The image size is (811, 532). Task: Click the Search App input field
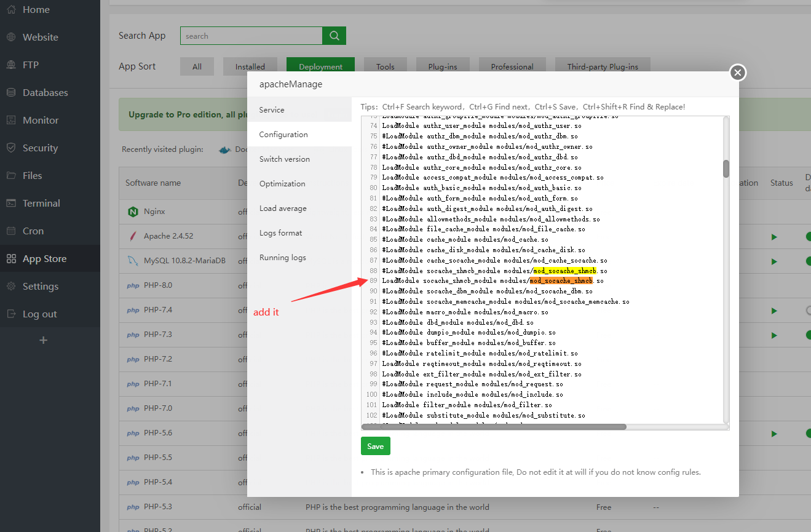251,36
